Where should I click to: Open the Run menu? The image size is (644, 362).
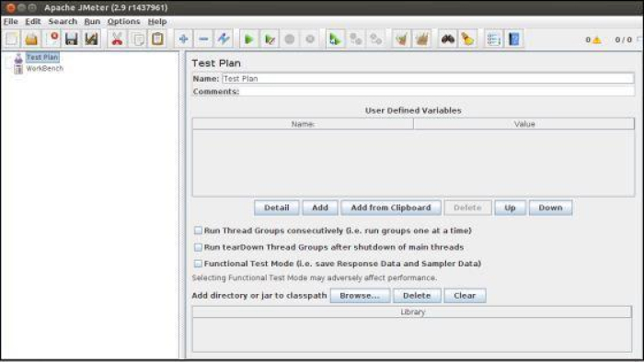point(92,21)
